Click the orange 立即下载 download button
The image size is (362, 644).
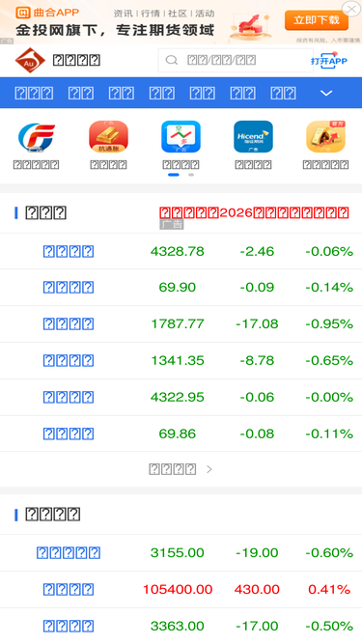coord(317,20)
